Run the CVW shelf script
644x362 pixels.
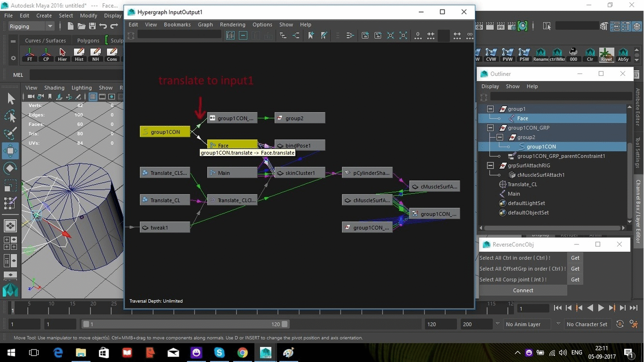[491, 55]
